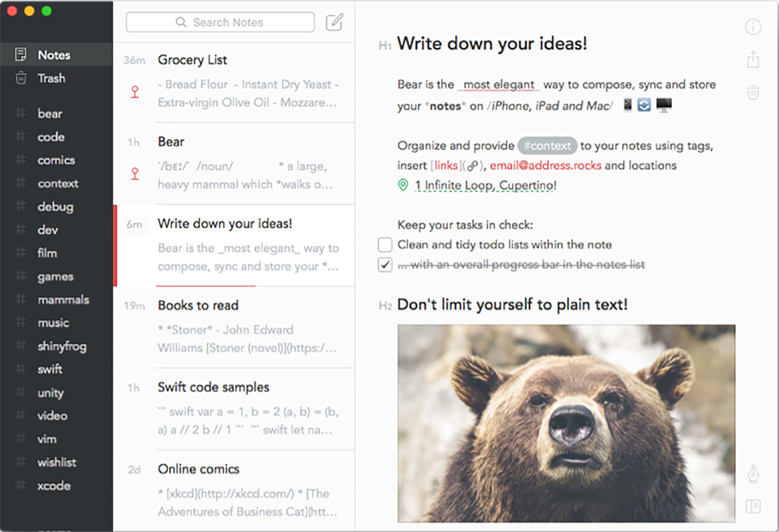Click the hash icon beside bear tag
The width and height of the screenshot is (779, 532).
coord(20,113)
